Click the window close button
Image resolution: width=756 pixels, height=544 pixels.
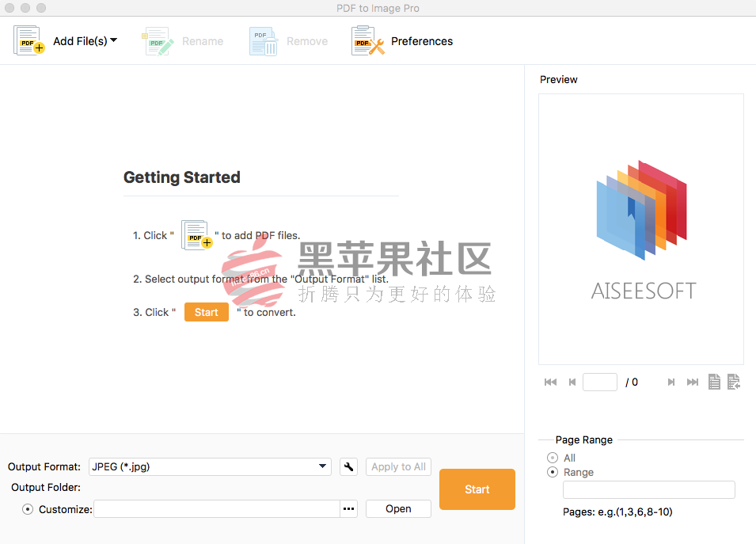click(9, 8)
